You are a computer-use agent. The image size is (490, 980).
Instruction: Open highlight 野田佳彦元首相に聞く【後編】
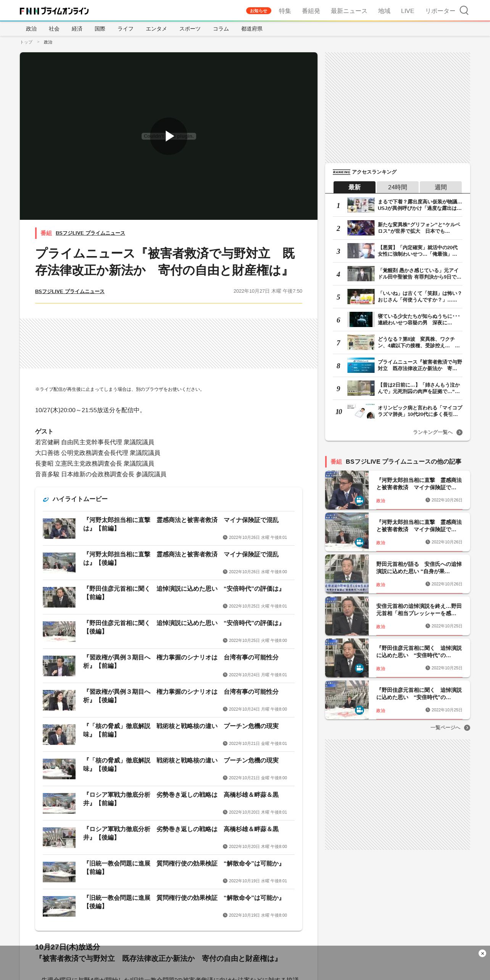click(x=169, y=632)
